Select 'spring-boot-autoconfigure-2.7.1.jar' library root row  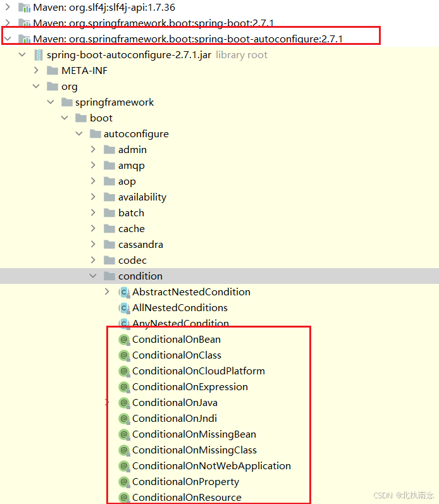[x=219, y=55]
